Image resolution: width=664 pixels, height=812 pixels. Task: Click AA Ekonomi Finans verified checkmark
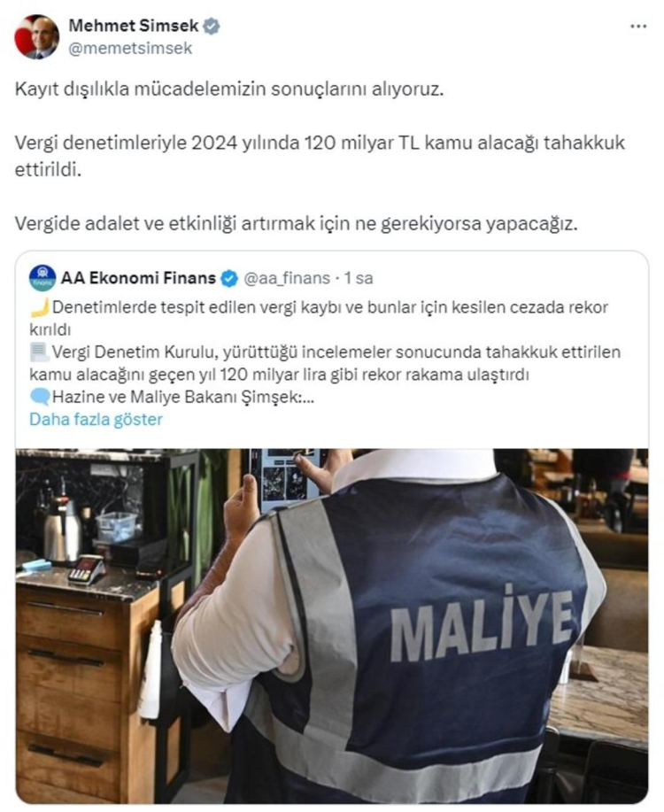pyautogui.click(x=229, y=279)
